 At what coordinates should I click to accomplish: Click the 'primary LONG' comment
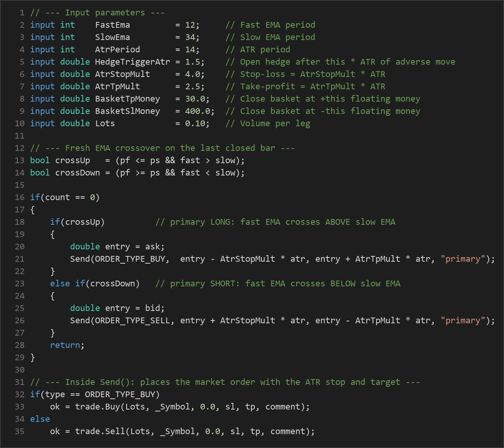[275, 222]
